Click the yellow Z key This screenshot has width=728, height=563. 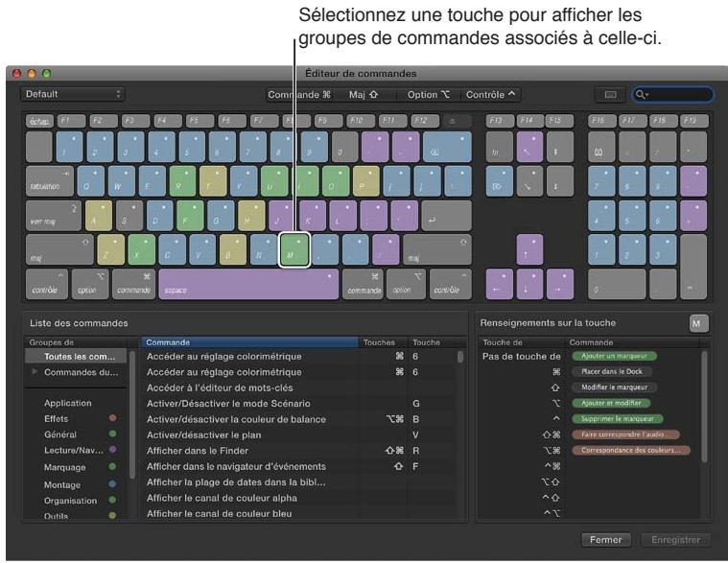[111, 249]
